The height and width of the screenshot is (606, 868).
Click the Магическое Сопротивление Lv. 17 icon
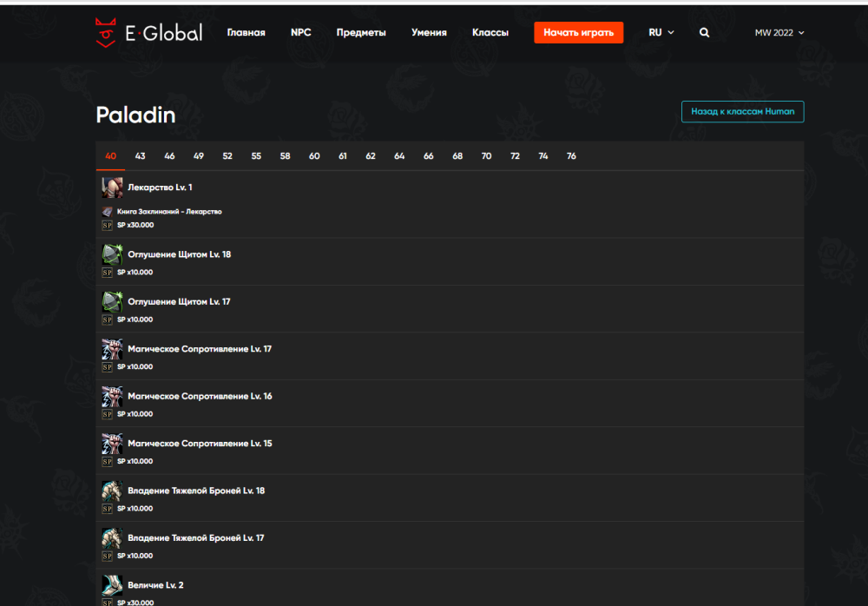(112, 349)
